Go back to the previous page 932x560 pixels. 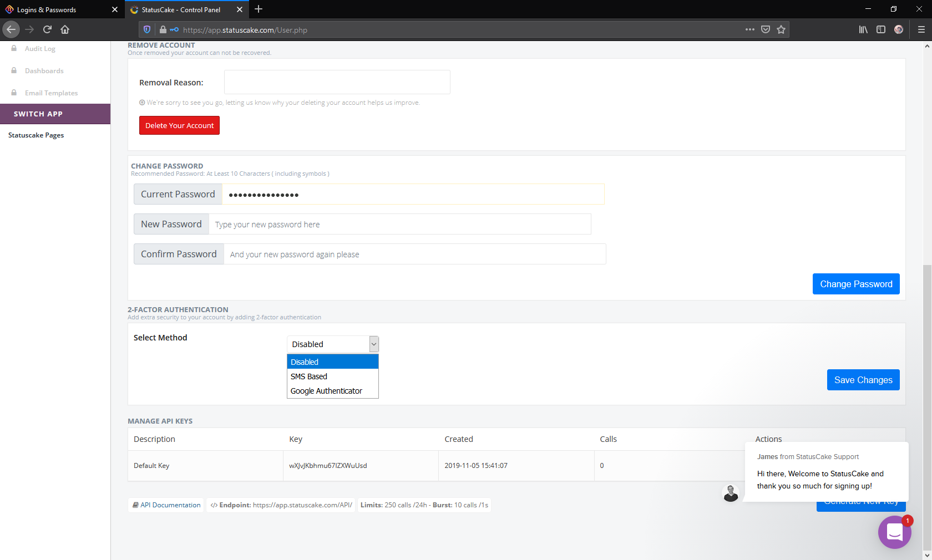tap(11, 29)
